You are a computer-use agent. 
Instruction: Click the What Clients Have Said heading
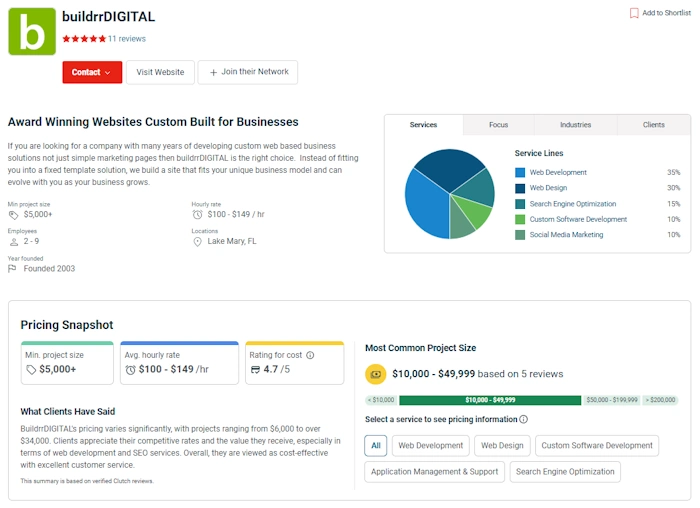68,412
